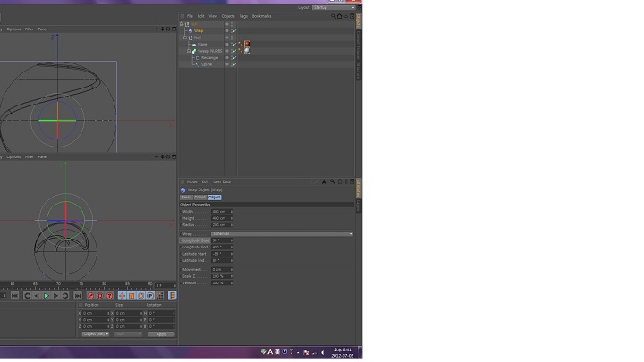Click the red keyframe selection question-mark icon
644x362 pixels.
(x=110, y=296)
